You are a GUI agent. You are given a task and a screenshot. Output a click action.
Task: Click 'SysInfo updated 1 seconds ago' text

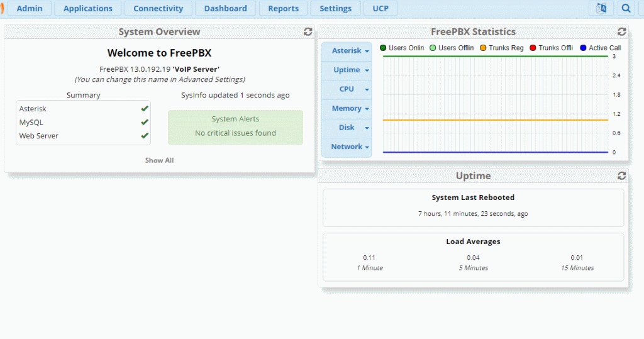235,96
